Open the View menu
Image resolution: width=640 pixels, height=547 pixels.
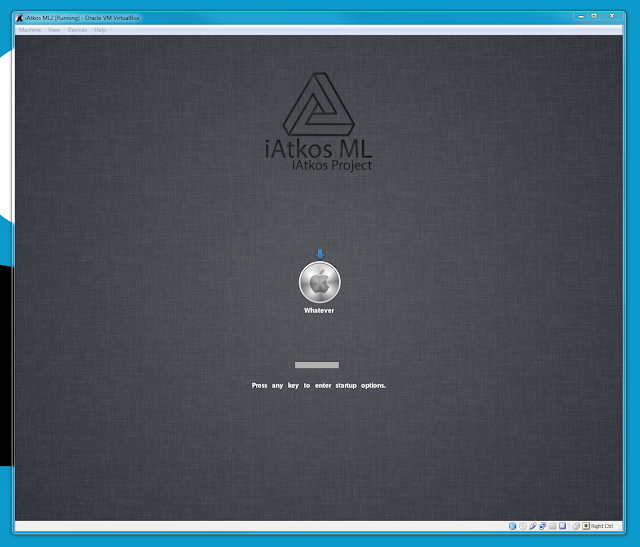pos(54,30)
